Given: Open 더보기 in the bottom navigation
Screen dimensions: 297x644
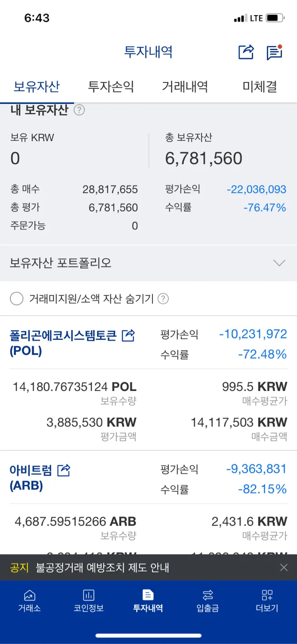Looking at the screenshot, I should point(267,601).
